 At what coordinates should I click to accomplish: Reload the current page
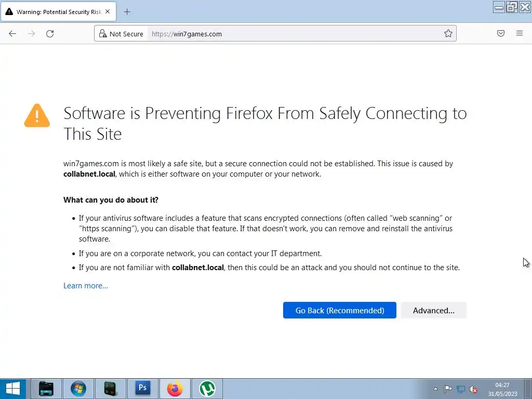click(50, 34)
